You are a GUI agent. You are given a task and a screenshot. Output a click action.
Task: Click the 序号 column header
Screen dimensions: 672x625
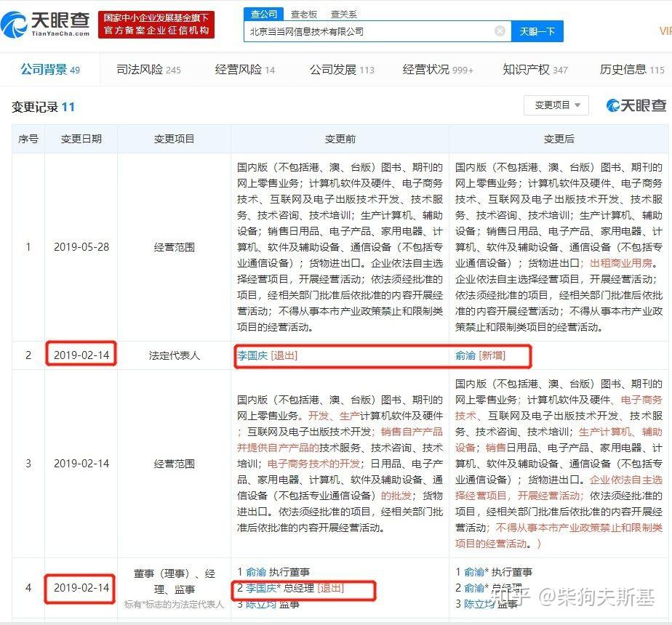(x=28, y=139)
